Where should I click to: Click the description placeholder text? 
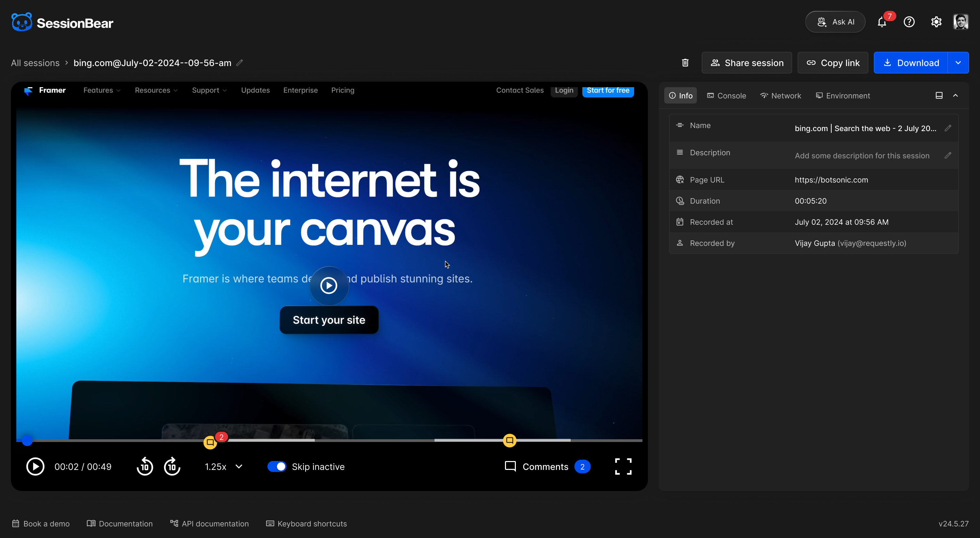tap(862, 155)
